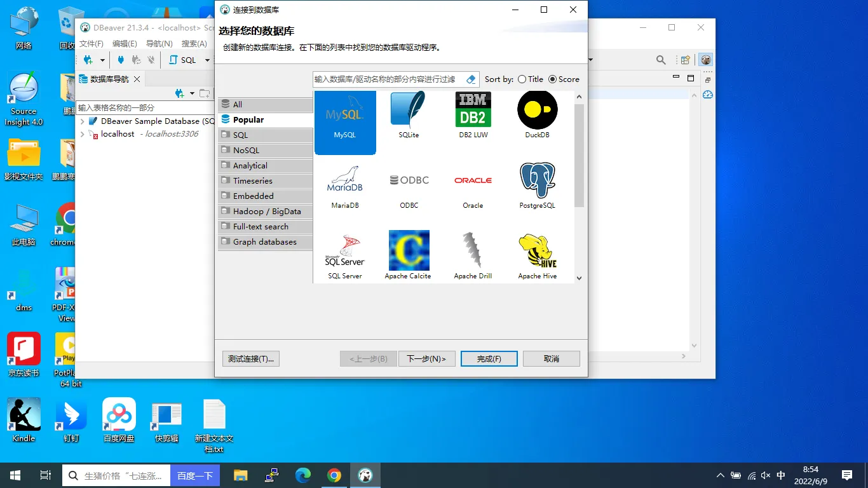The image size is (868, 488).
Task: Sort drivers by Title
Action: tap(531, 79)
